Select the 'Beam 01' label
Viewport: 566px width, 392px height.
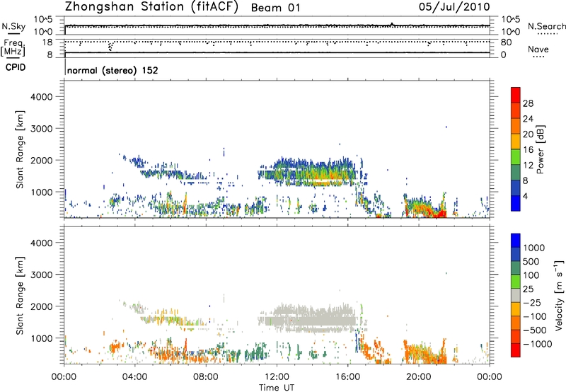[x=275, y=8]
